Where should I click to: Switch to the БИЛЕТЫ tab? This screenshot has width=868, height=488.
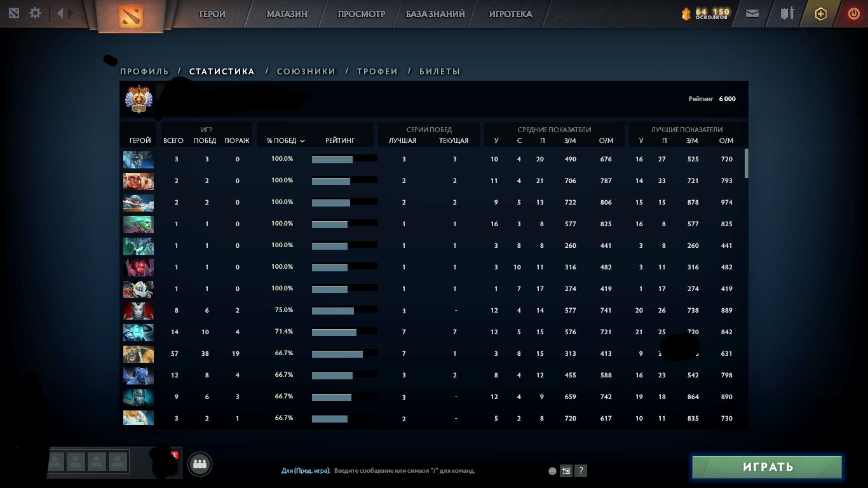[x=440, y=71]
